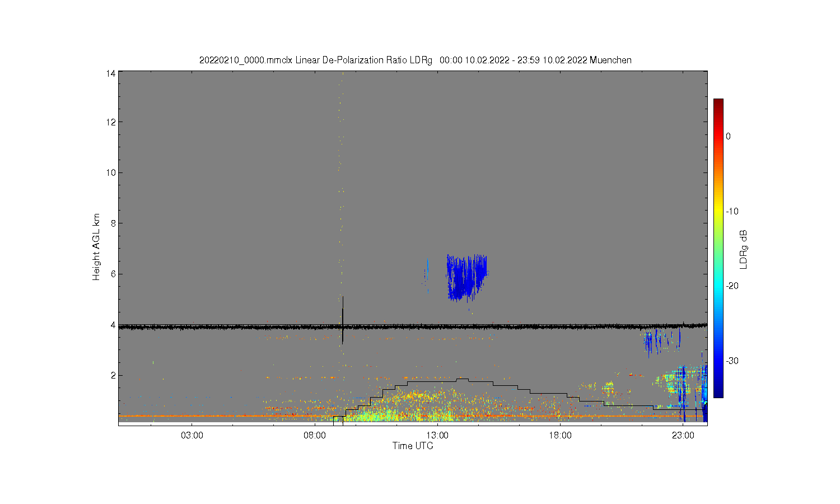Click the height tick label '4'

tap(113, 325)
